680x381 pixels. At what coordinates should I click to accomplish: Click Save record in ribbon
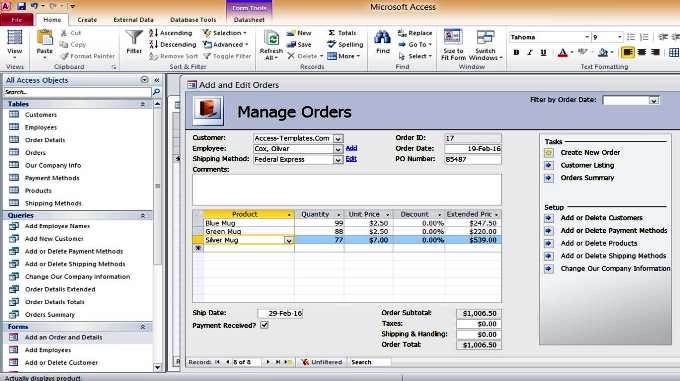299,45
